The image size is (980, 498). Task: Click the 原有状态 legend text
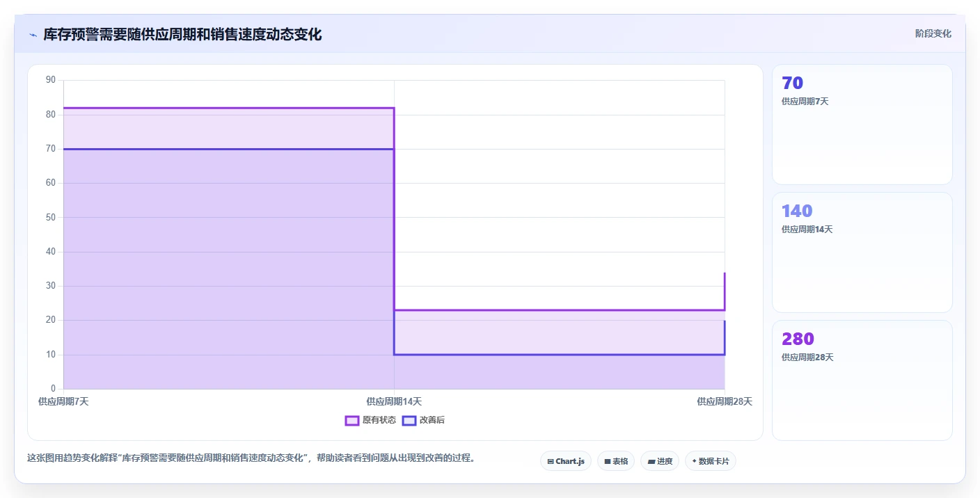click(379, 420)
